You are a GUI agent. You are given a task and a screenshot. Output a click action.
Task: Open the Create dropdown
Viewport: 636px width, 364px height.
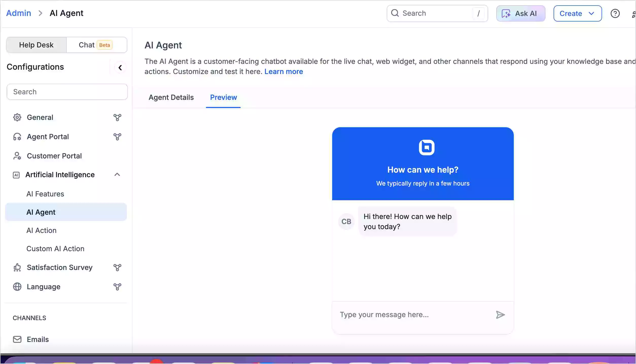point(577,13)
